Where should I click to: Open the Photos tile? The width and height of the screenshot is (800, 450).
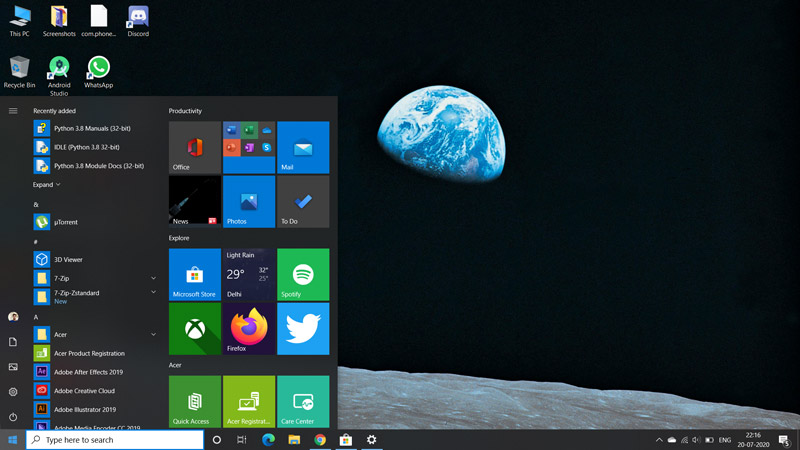(x=249, y=202)
